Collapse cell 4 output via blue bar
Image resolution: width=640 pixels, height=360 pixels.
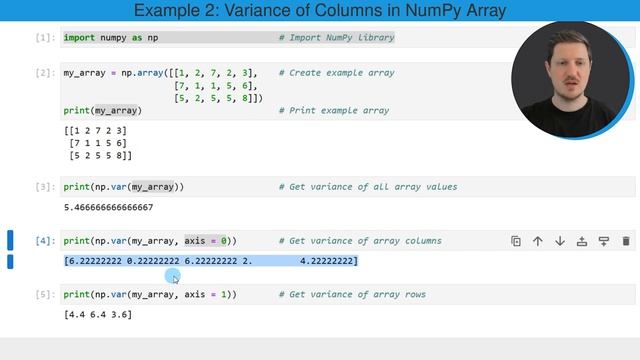(10, 262)
